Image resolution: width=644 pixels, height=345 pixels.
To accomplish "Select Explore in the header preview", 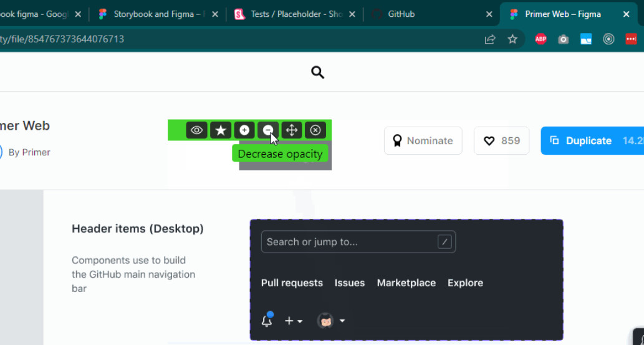I will coord(465,283).
